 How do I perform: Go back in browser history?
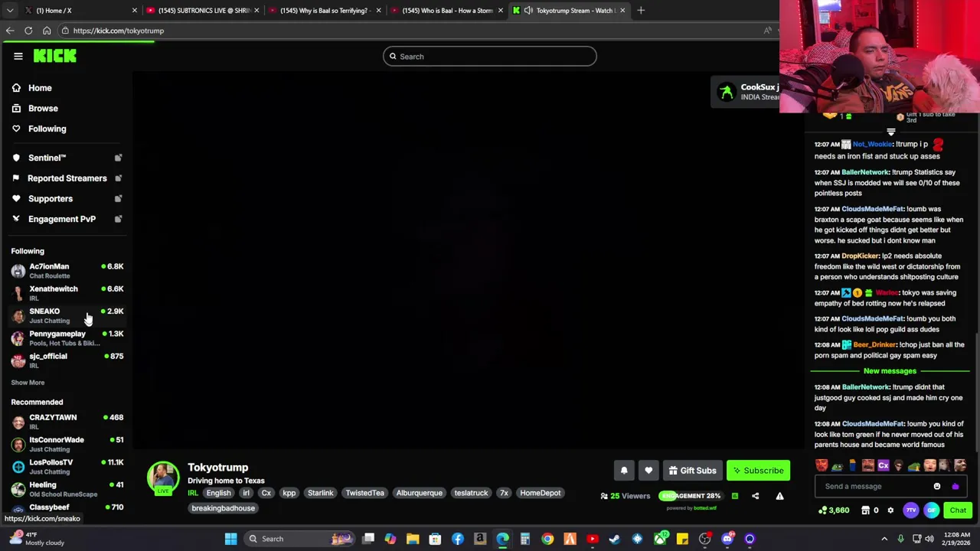[10, 31]
